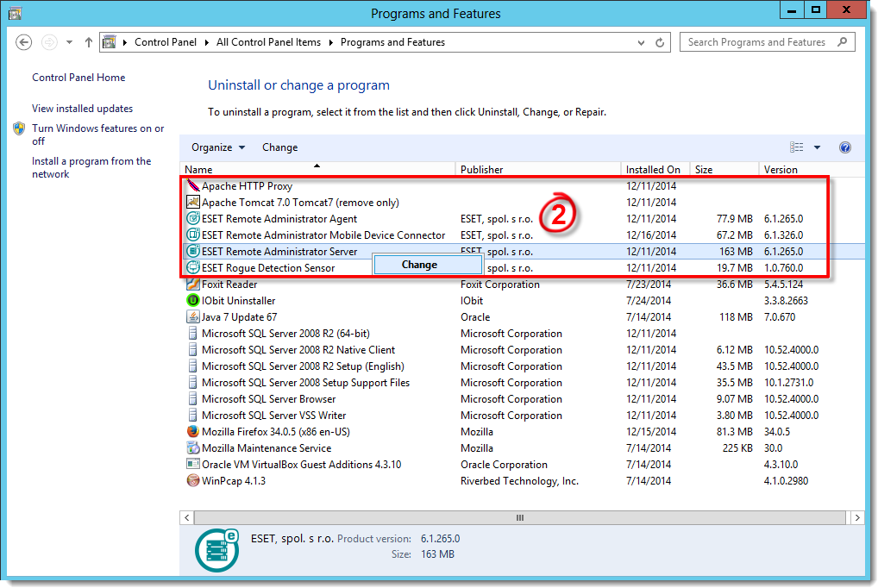Open the View installed updates link
This screenshot has width=878, height=588.
(x=82, y=108)
